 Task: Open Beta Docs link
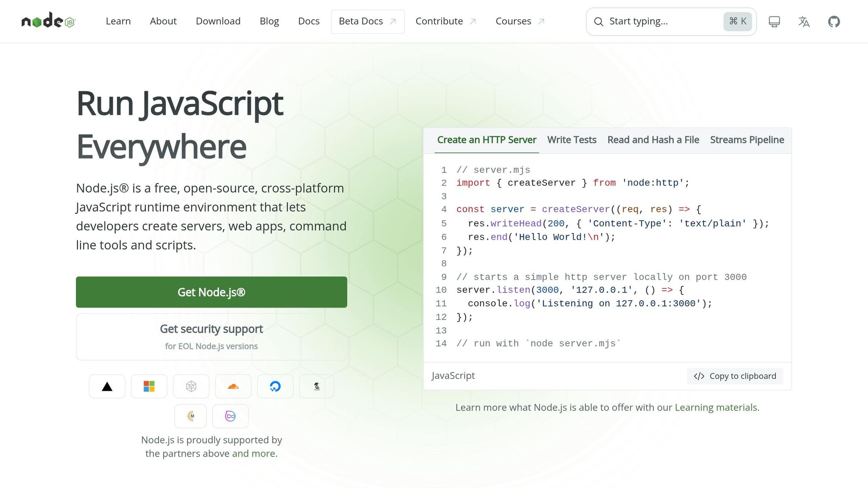click(367, 22)
